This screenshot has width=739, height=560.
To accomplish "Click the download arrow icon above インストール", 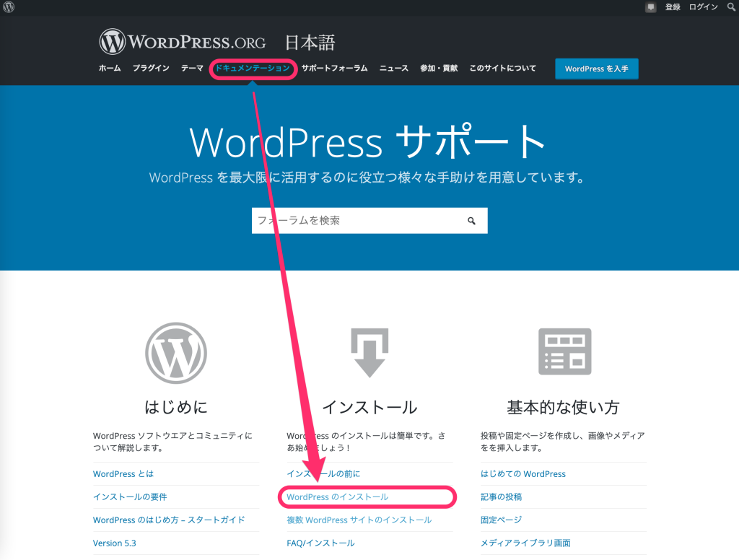I will (x=369, y=352).
